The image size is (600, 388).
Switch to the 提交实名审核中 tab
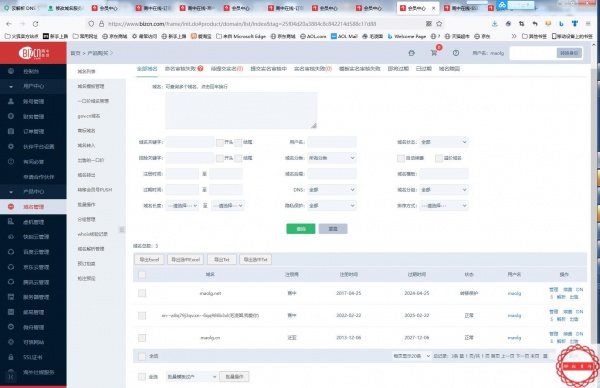pos(269,68)
